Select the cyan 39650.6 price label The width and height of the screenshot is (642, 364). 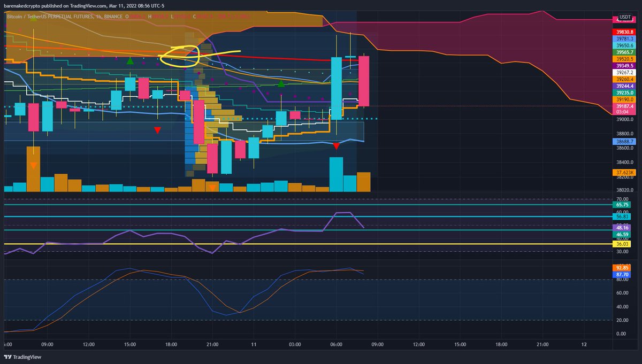624,45
